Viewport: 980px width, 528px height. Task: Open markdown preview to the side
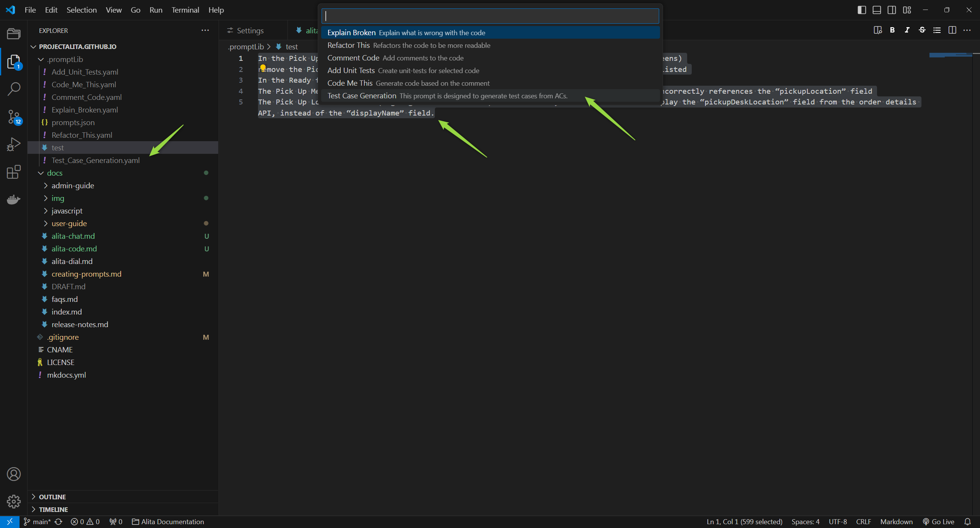pos(878,30)
